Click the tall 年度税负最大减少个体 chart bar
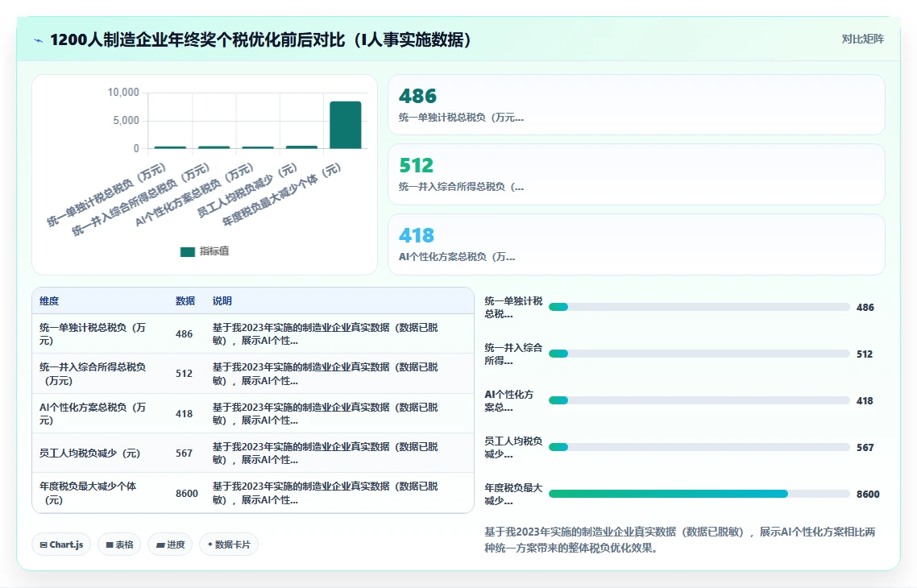The height and width of the screenshot is (588, 917). pyautogui.click(x=345, y=125)
